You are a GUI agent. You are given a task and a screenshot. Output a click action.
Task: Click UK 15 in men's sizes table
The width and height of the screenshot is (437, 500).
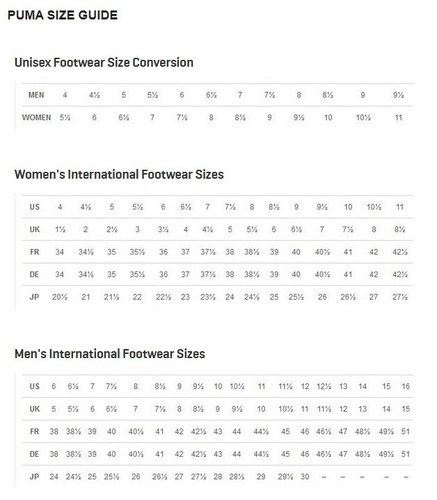point(406,409)
